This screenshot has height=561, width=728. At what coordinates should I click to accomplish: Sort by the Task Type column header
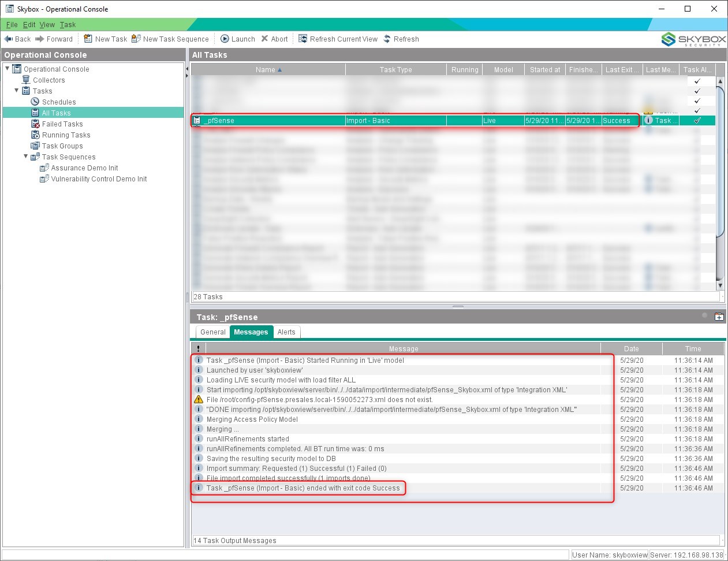[396, 69]
